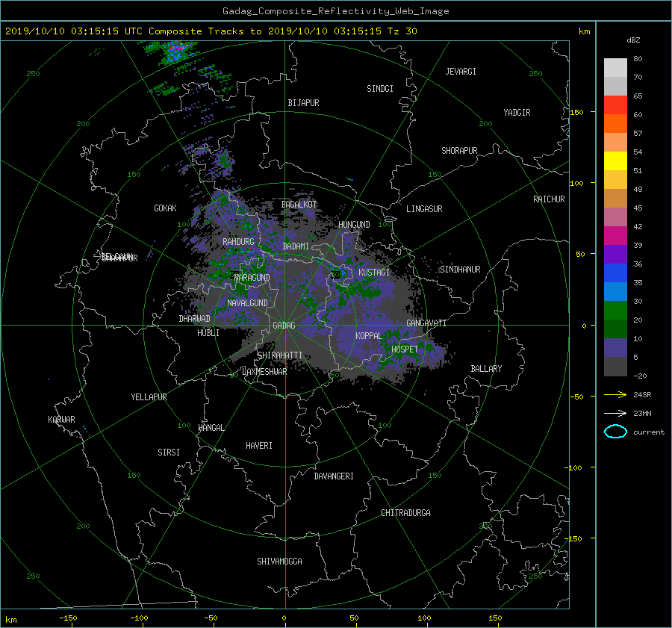This screenshot has width=672, height=628.
Task: Click the YADGIR city label
Action: point(517,113)
